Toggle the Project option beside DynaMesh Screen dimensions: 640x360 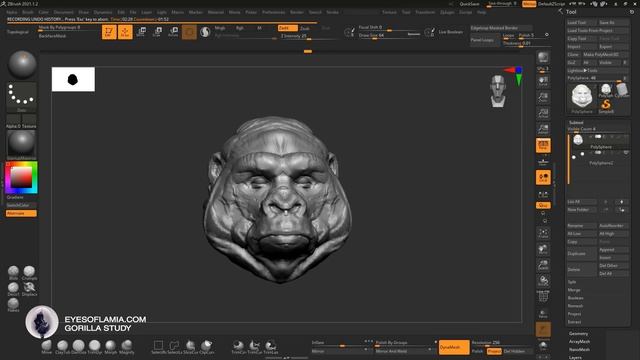pyautogui.click(x=494, y=351)
